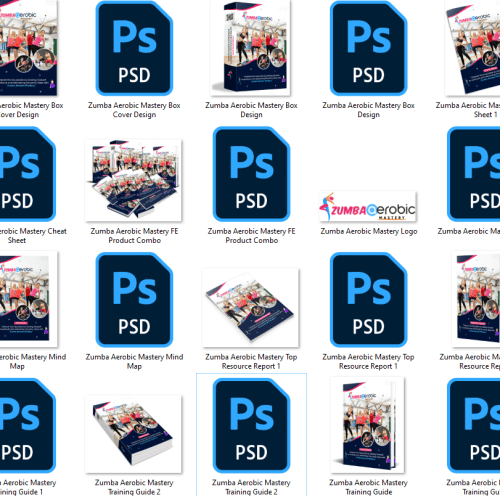This screenshot has width=500, height=500.
Task: Click 'Box Design' file name under PSD icon
Action: coord(368,110)
